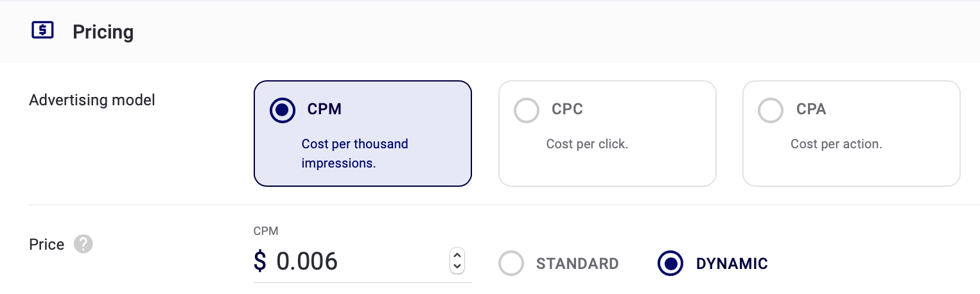Decrease CPM price with down stepper arrow

tap(457, 266)
